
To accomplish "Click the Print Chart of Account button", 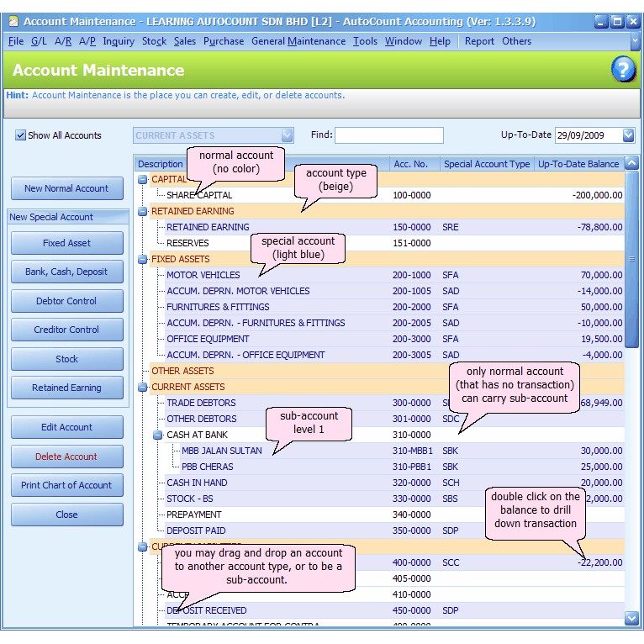I will (x=66, y=485).
